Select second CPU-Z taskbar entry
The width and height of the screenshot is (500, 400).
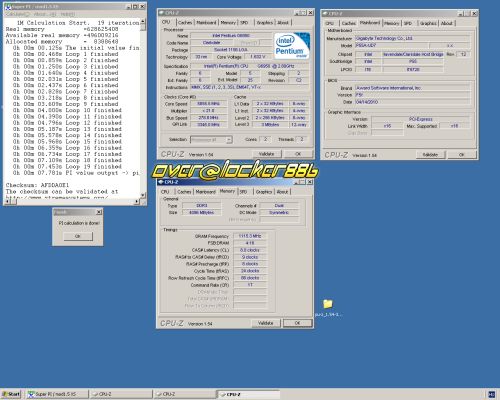tap(185, 394)
